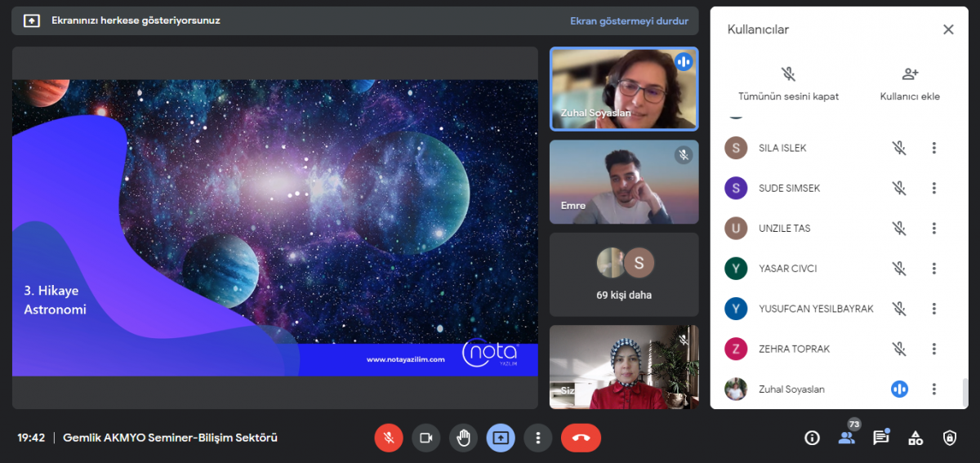Click Tümünün sesini kapat mute-all button

pyautogui.click(x=788, y=83)
